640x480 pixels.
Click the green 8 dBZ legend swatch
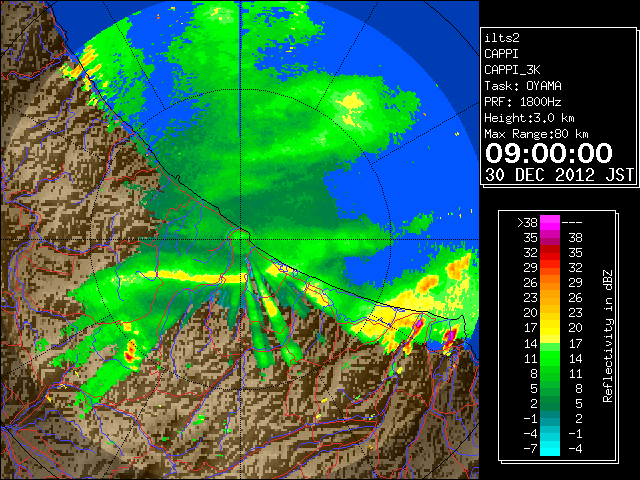click(550, 373)
